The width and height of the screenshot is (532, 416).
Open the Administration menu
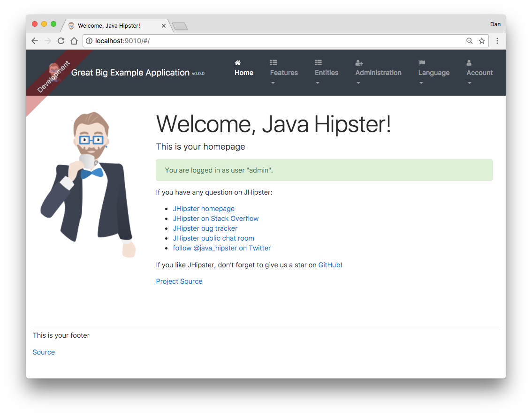(x=378, y=73)
